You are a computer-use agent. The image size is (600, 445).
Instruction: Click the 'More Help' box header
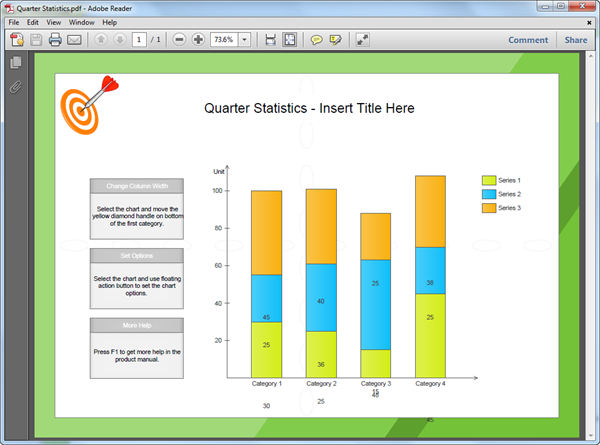(137, 325)
